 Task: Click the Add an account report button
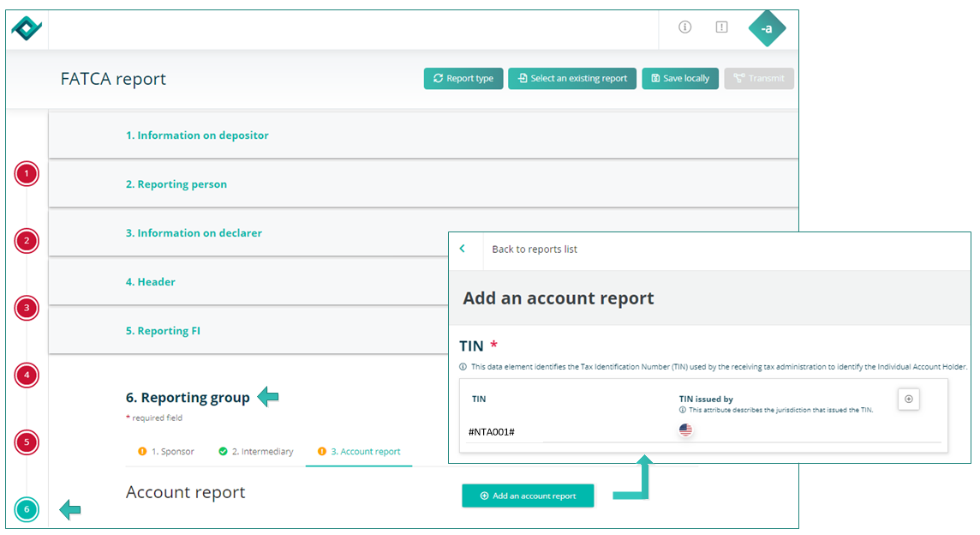tap(528, 496)
